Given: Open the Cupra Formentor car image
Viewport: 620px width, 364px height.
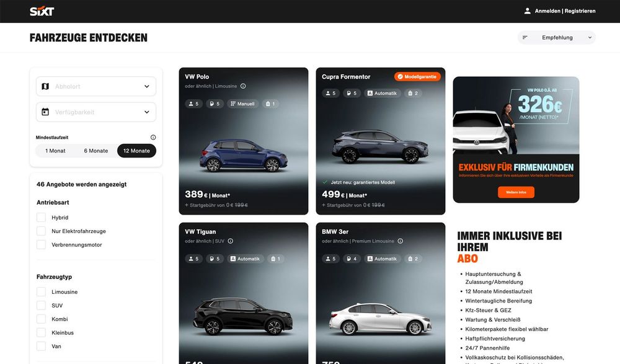Looking at the screenshot, I should click(x=381, y=146).
